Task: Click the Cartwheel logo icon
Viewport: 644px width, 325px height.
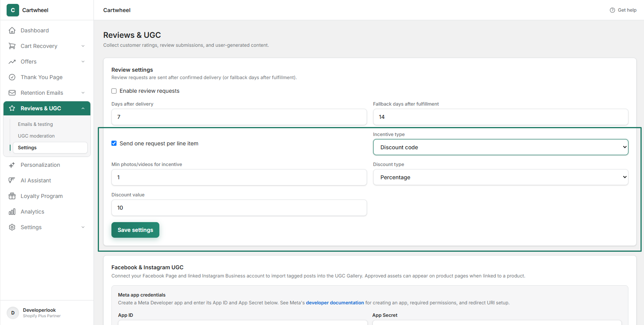Action: [x=13, y=10]
